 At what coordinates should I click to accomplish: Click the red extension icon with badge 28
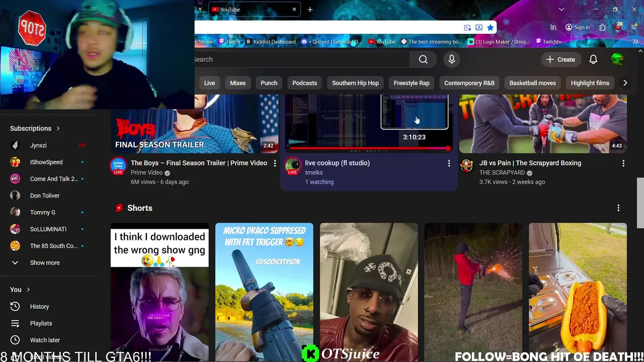click(618, 27)
